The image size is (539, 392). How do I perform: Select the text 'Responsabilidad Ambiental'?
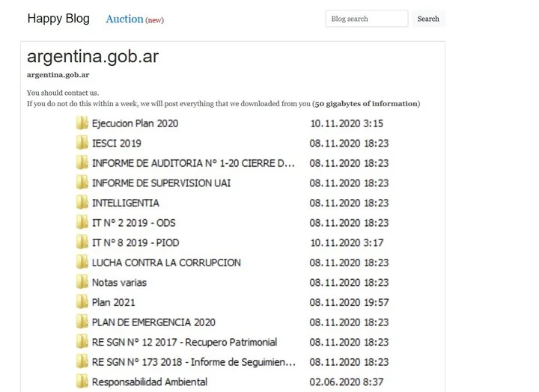pos(150,382)
